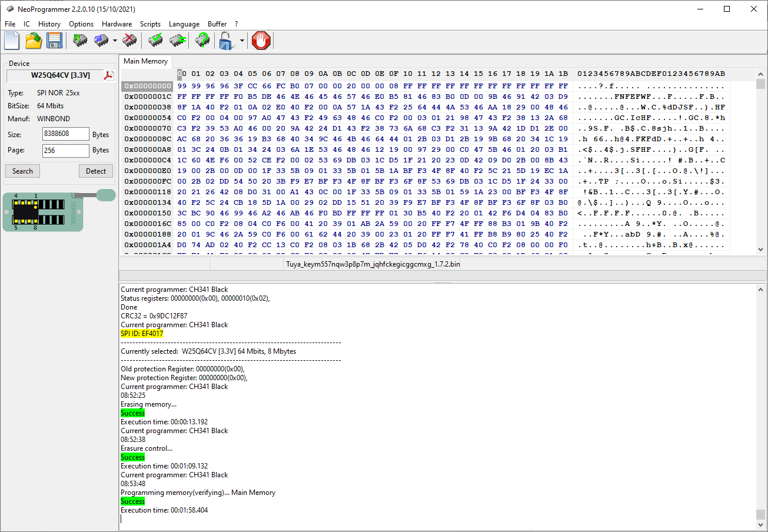Select hex address row 0x00000038

148,107
